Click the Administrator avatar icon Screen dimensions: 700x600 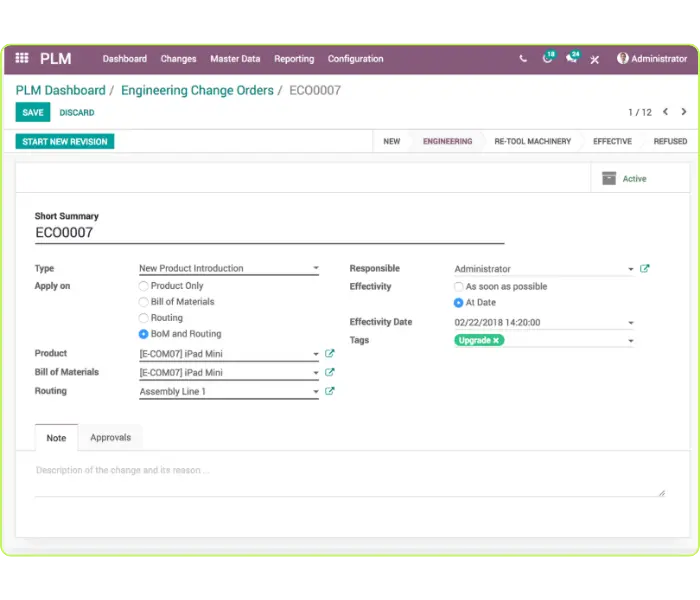(x=622, y=58)
